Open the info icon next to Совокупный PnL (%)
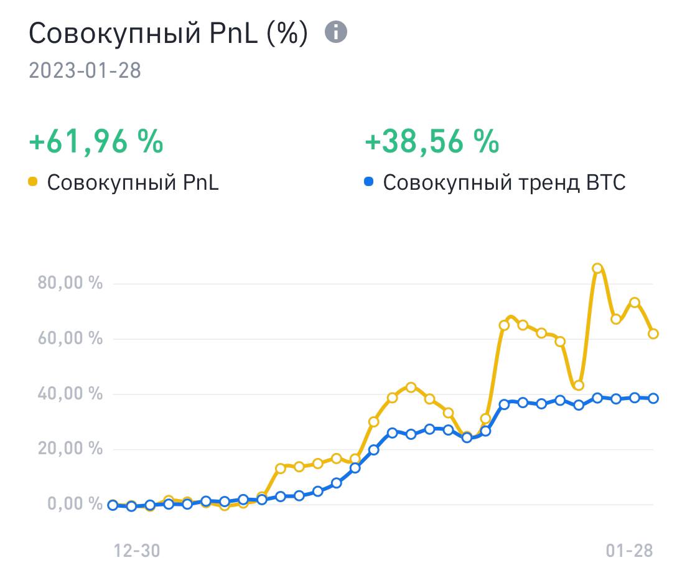The width and height of the screenshot is (700, 588). tap(336, 32)
